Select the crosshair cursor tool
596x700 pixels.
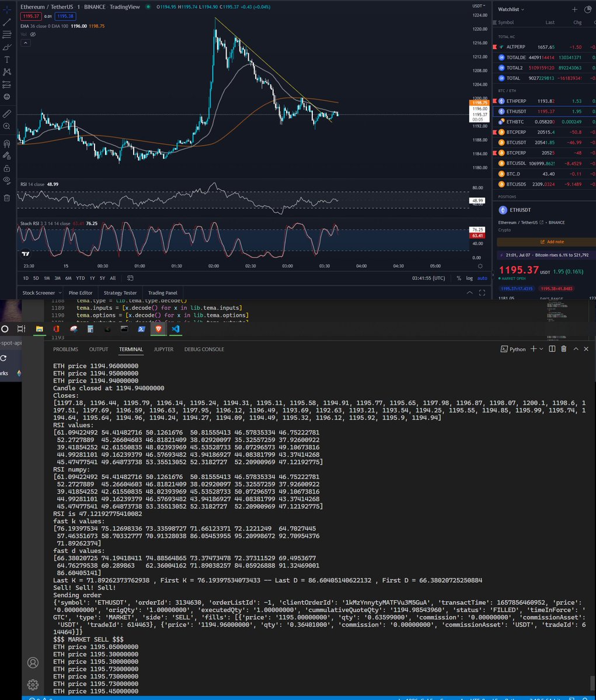tap(6, 9)
